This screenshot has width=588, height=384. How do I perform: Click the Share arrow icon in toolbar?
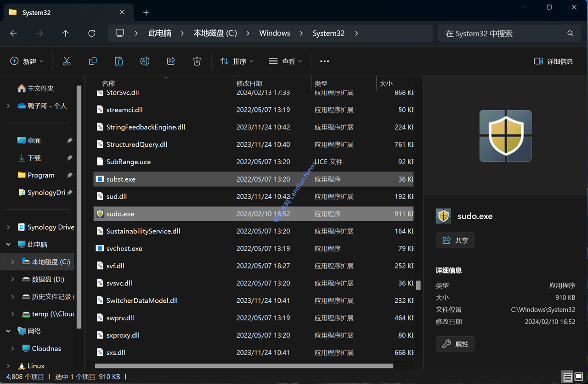pyautogui.click(x=171, y=61)
